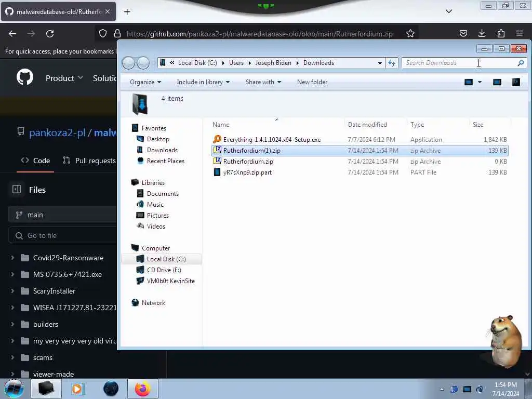Screen dimensions: 532x399
Task: Click Explorer back navigation button
Action: point(129,63)
